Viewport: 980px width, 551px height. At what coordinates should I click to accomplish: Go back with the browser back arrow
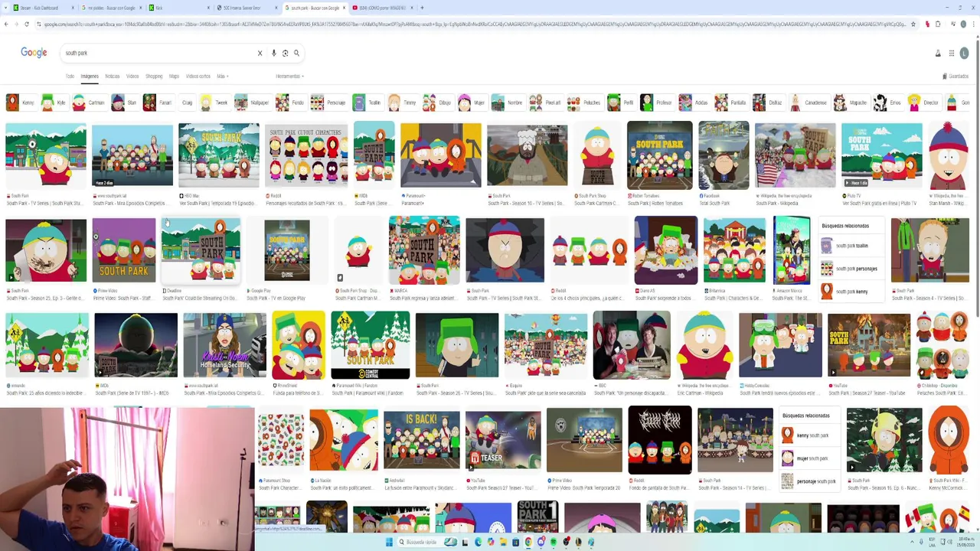point(6,24)
